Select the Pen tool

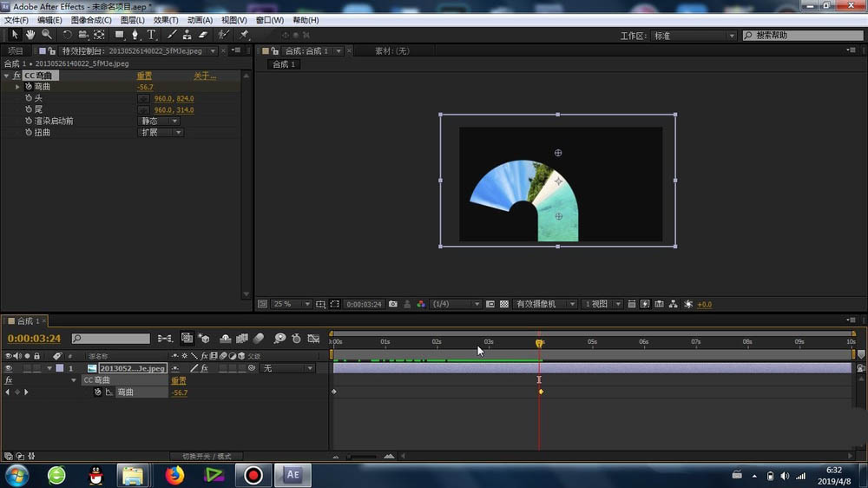coord(135,35)
